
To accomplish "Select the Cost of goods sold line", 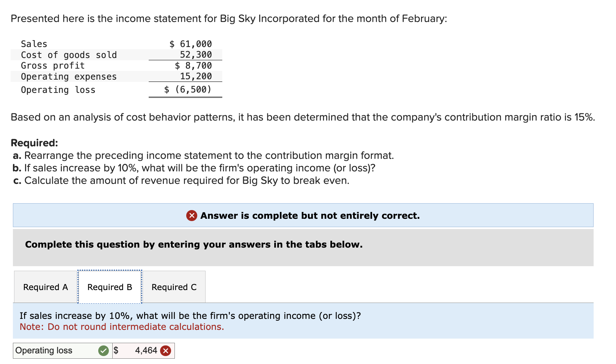I will coord(114,55).
